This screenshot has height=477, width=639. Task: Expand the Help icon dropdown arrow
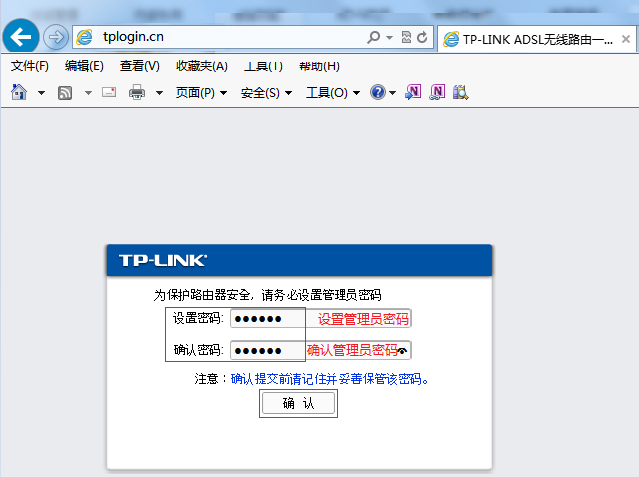point(392,93)
